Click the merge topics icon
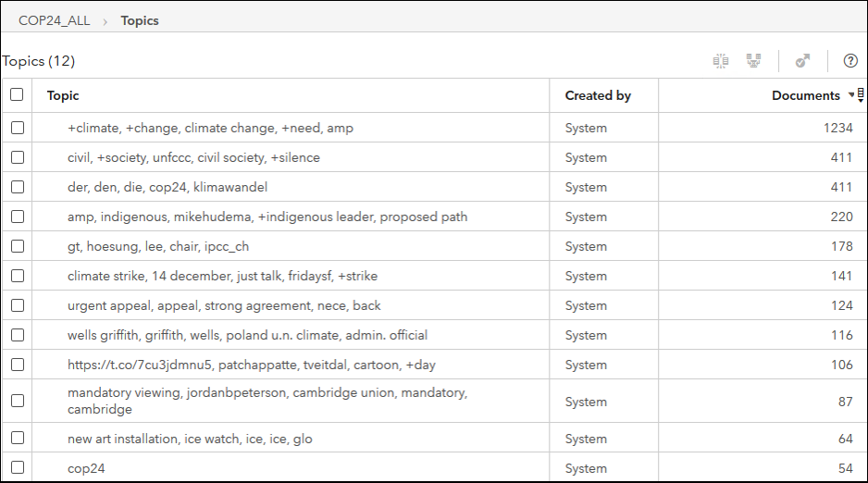 point(754,61)
